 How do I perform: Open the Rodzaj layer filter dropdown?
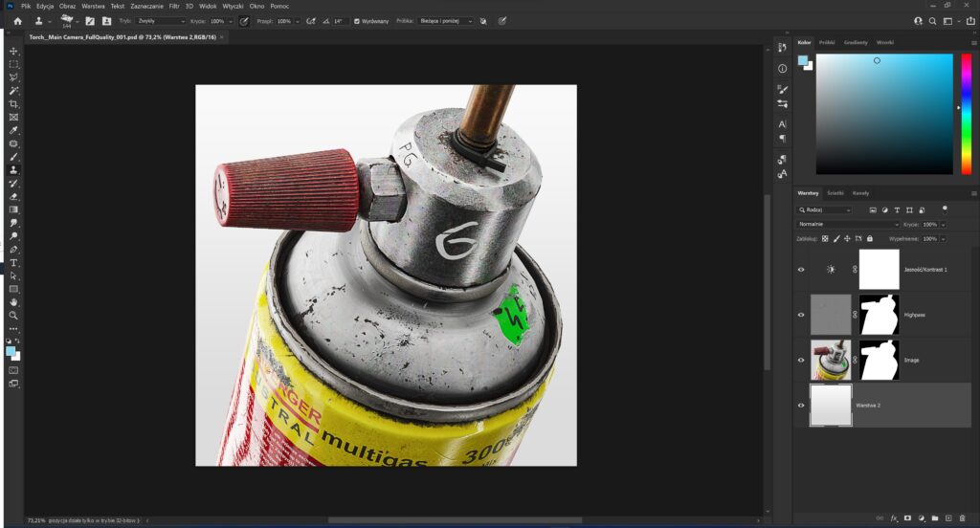coord(825,209)
